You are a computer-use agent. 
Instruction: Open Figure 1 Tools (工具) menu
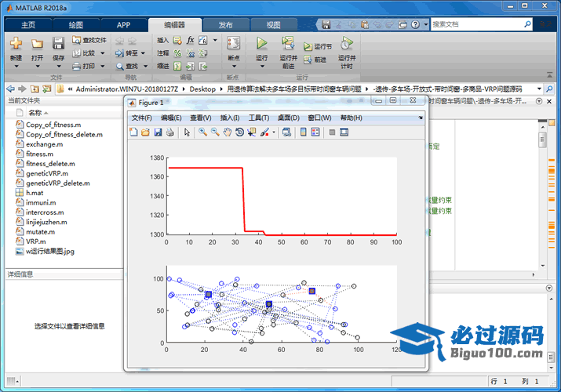point(259,118)
